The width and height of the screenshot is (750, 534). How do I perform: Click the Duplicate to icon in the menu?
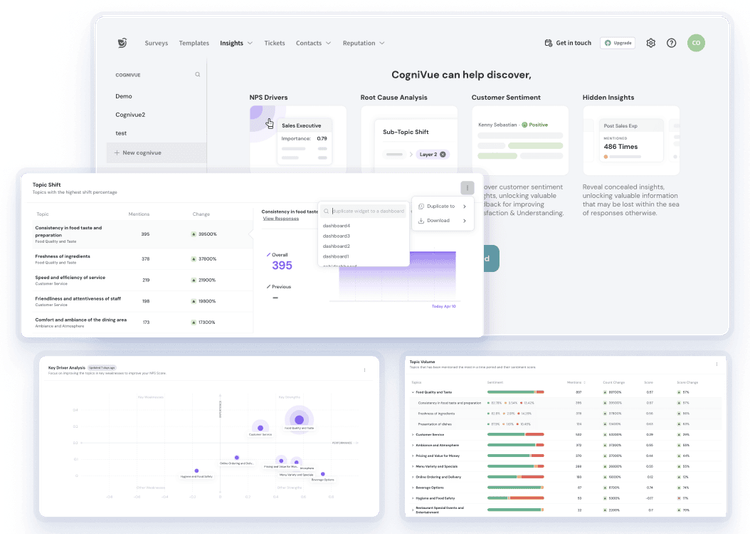[x=421, y=206]
